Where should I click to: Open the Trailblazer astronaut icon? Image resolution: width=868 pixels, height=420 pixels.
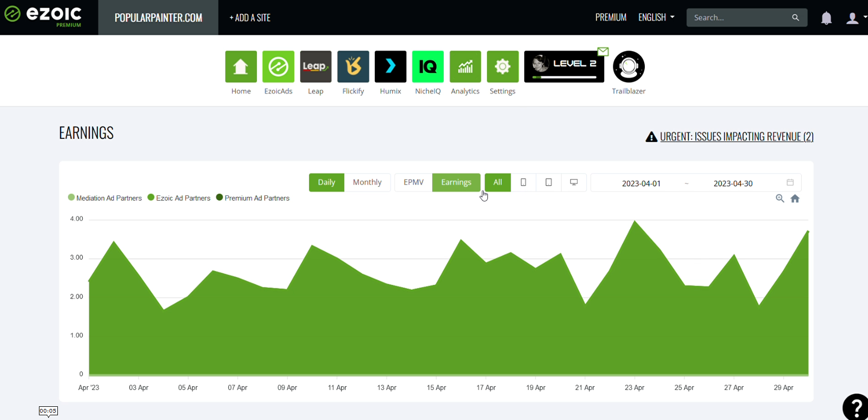coord(628,67)
